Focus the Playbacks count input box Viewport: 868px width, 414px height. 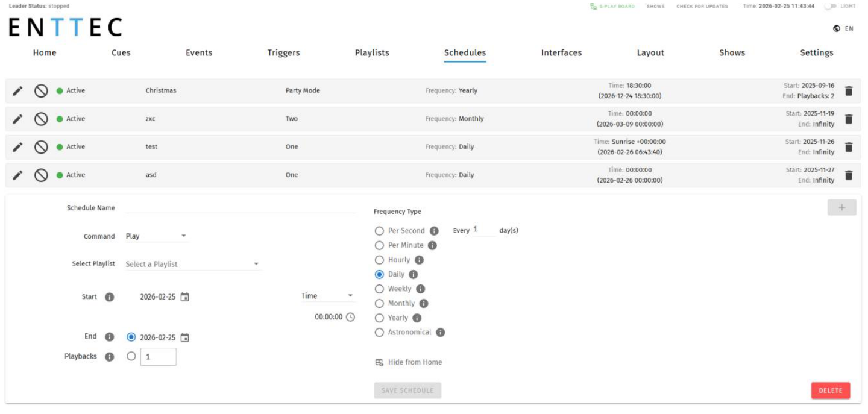pyautogui.click(x=159, y=357)
